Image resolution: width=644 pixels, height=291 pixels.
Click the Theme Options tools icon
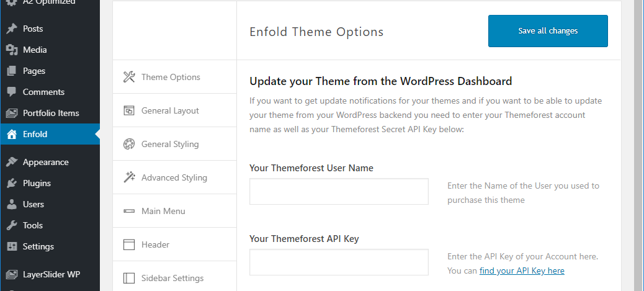coord(129,77)
